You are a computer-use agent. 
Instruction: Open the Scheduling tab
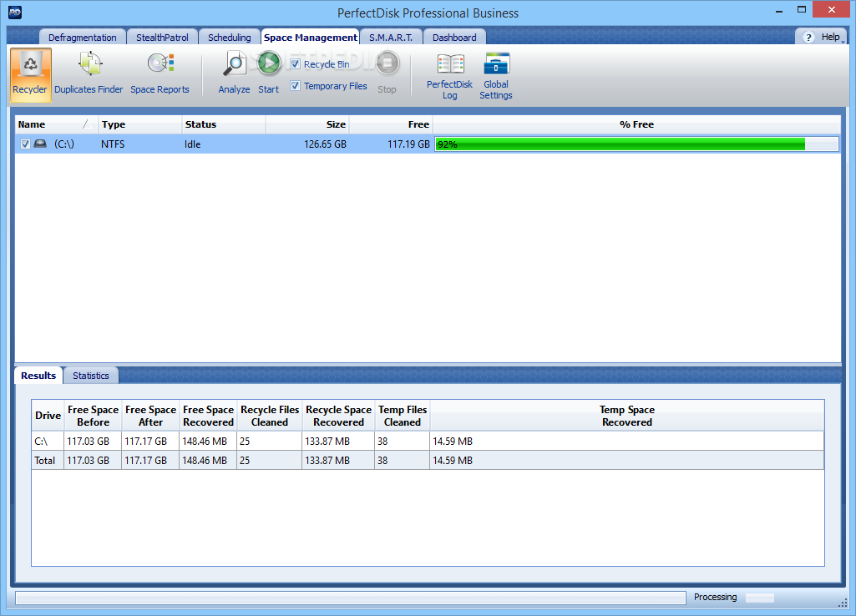230,37
